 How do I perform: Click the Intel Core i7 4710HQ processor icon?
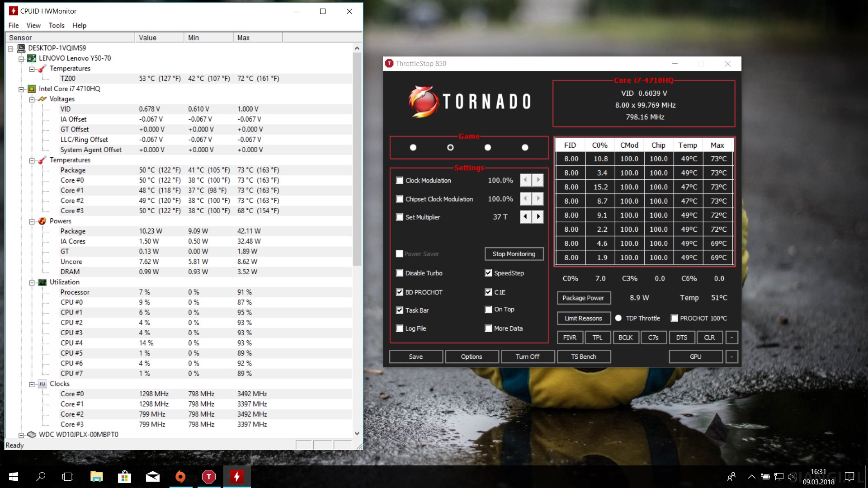pyautogui.click(x=32, y=89)
